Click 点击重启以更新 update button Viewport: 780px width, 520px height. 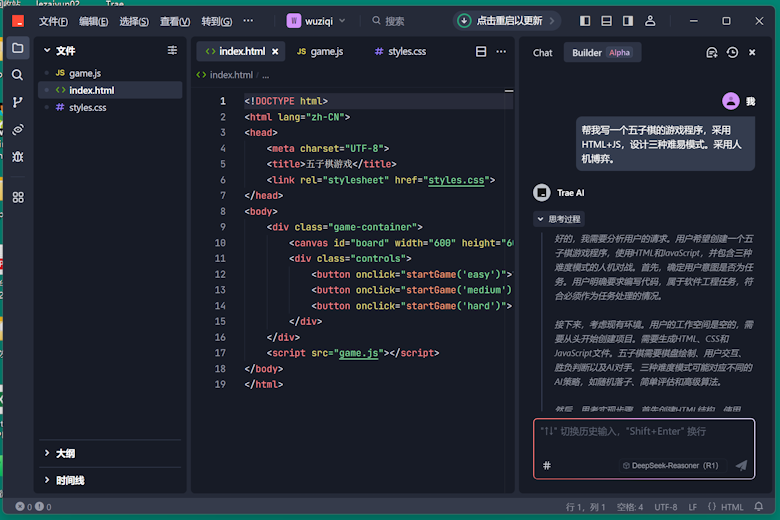509,21
